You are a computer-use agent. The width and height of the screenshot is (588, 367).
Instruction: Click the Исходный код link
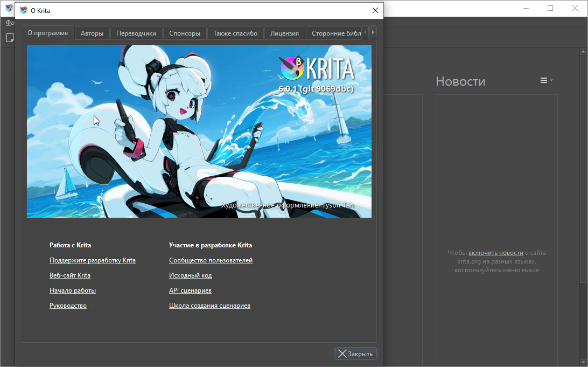tap(190, 275)
